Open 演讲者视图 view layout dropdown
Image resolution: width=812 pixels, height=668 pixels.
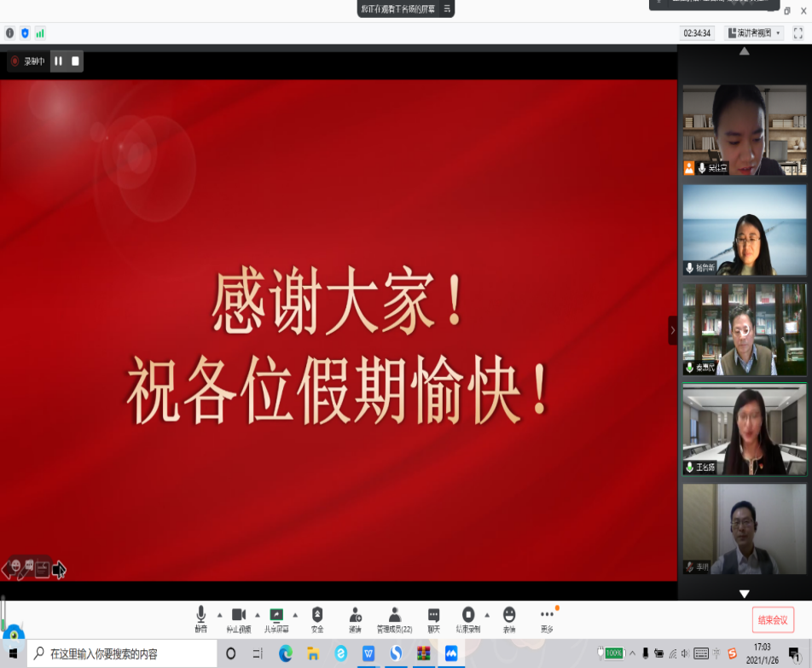point(754,33)
